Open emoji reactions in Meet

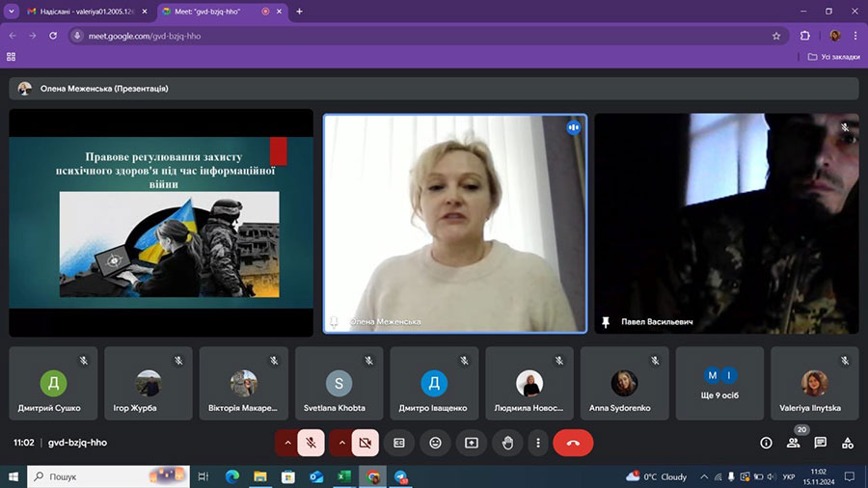pyautogui.click(x=435, y=443)
